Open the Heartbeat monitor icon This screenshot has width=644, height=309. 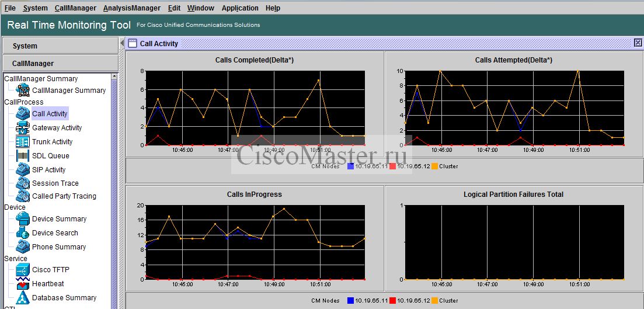(x=23, y=283)
